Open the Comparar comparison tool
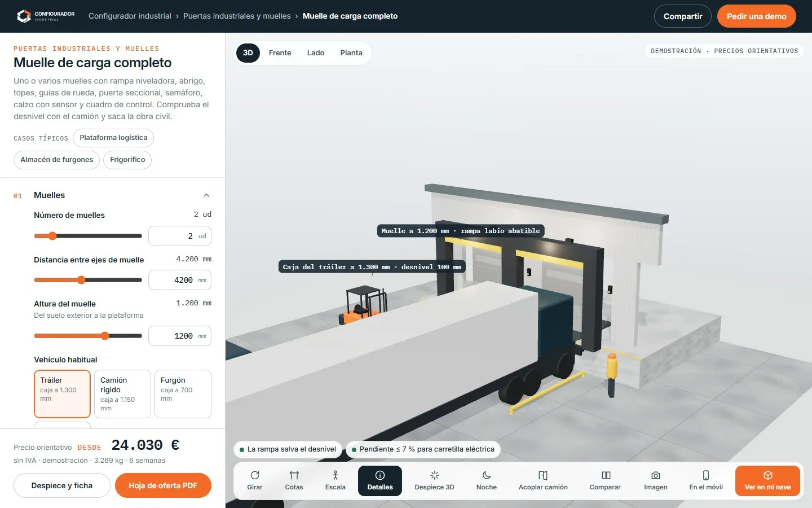Viewport: 812px width, 508px height. coord(605,481)
